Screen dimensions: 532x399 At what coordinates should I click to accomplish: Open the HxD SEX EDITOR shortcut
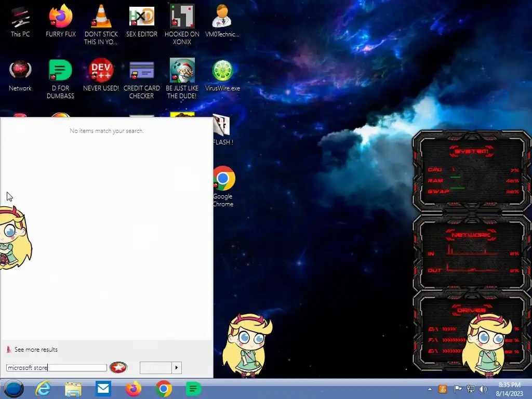pos(141,21)
